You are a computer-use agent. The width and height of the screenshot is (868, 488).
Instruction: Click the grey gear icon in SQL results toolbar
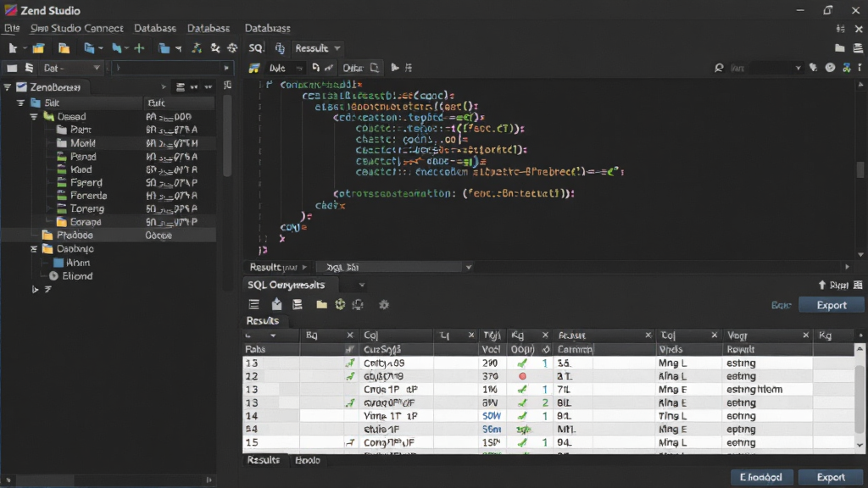(384, 304)
